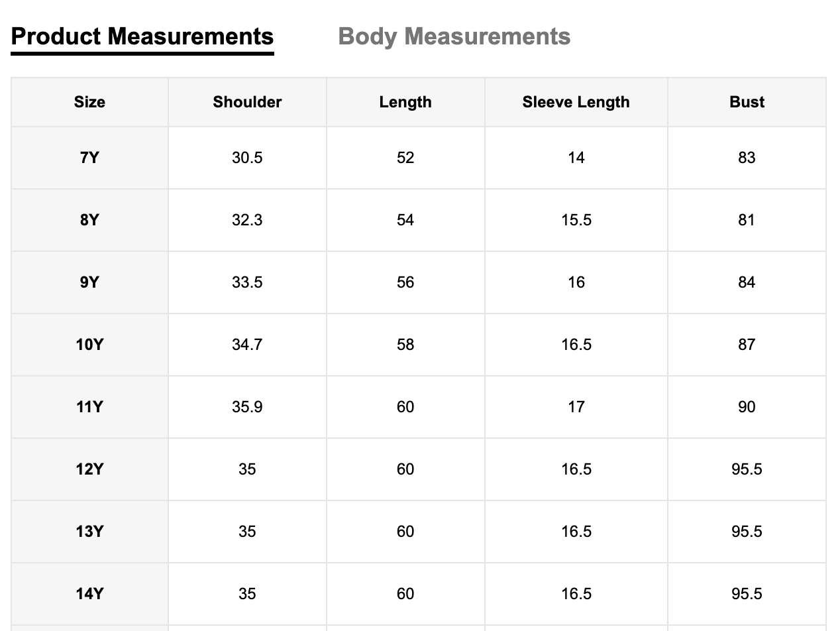Image resolution: width=840 pixels, height=631 pixels.
Task: Switch to the Body Measurements tab
Action: coord(454,36)
